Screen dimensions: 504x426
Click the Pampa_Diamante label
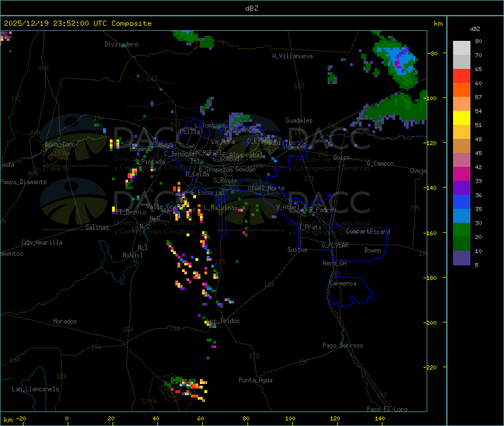click(23, 182)
